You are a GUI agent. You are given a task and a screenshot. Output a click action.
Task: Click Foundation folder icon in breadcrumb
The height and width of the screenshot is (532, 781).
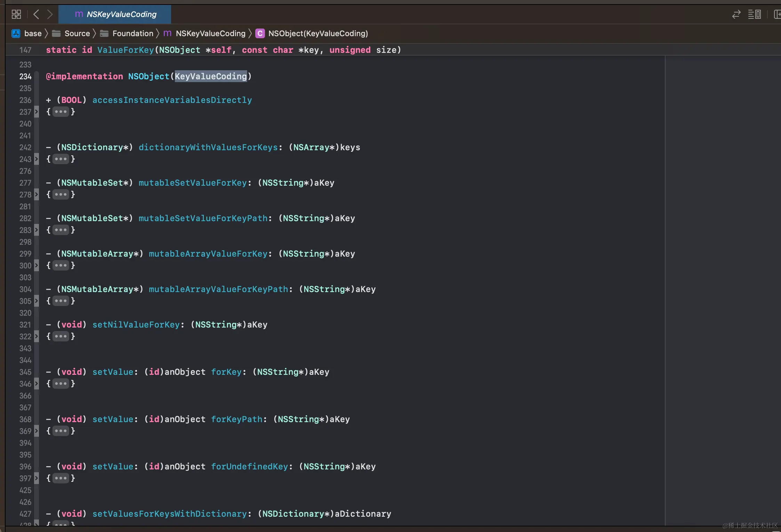click(x=104, y=33)
